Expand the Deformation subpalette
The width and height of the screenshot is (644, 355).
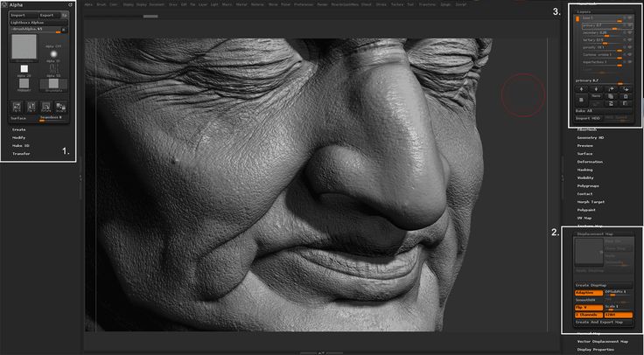click(x=591, y=162)
